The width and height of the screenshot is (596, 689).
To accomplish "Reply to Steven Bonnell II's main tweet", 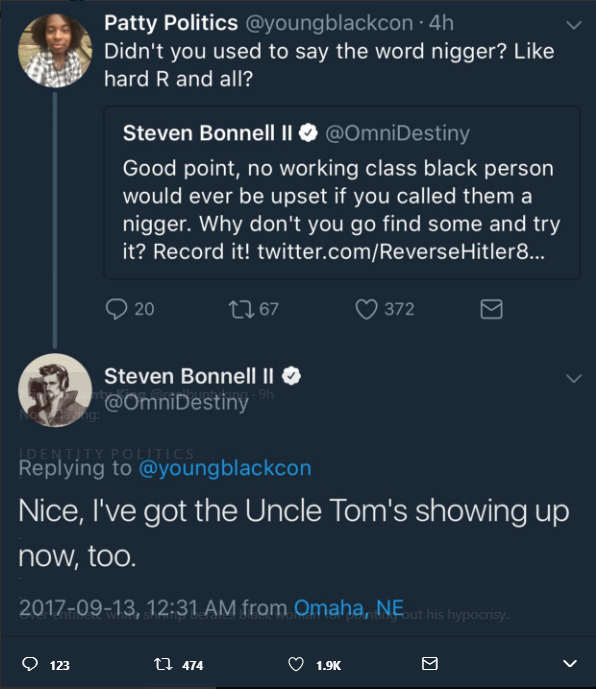I will [30, 664].
